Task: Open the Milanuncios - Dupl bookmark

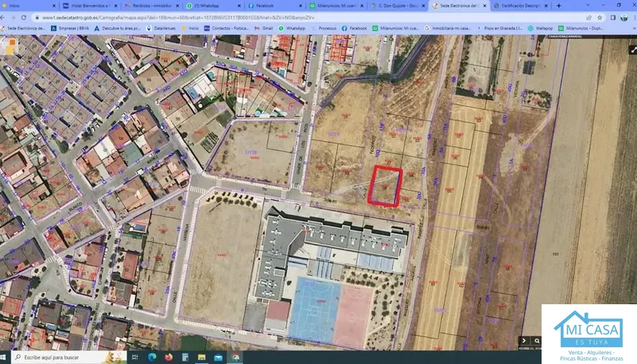Action: pos(581,28)
